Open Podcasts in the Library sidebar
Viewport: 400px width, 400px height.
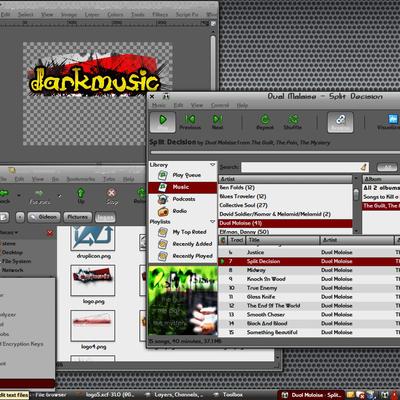(x=183, y=199)
